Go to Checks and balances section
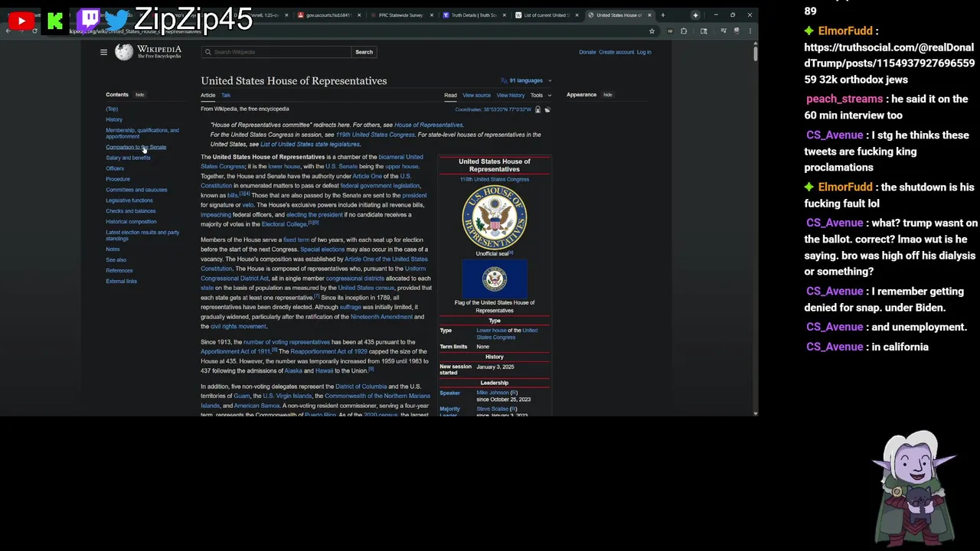 [130, 211]
